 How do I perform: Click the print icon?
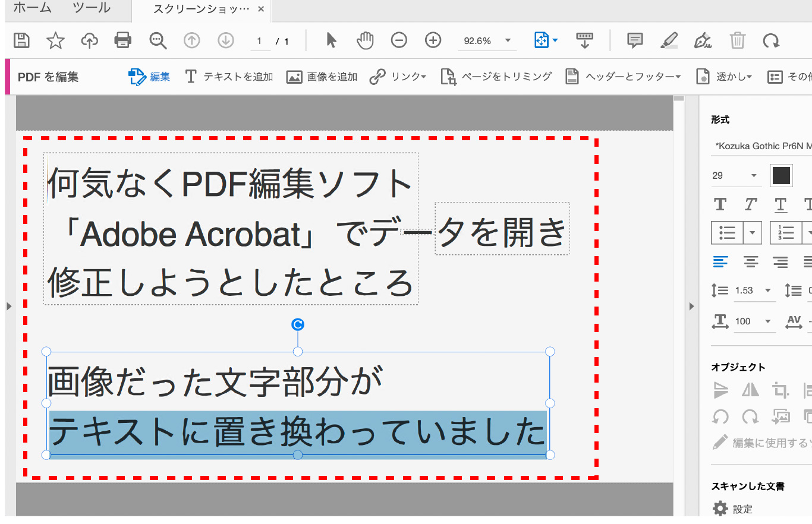pos(123,40)
